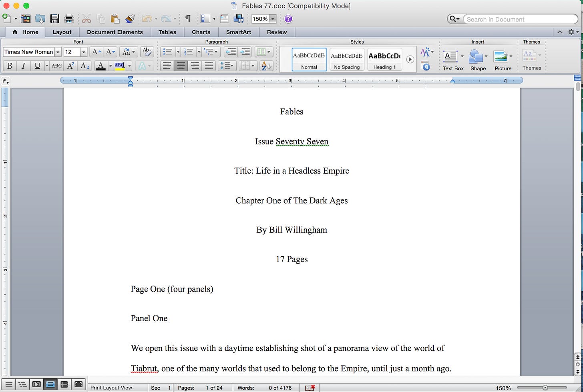The height and width of the screenshot is (392, 583).
Task: Adjust the zoom slider in the status bar
Action: 545,388
